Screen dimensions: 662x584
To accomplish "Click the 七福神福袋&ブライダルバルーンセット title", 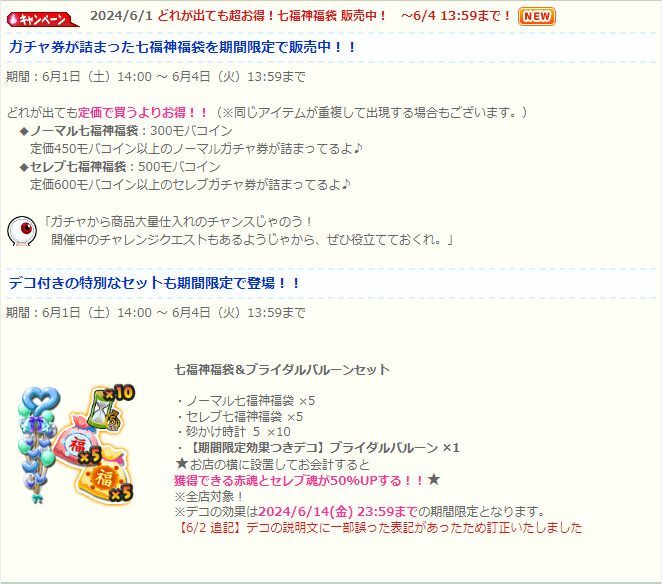I will pyautogui.click(x=282, y=369).
